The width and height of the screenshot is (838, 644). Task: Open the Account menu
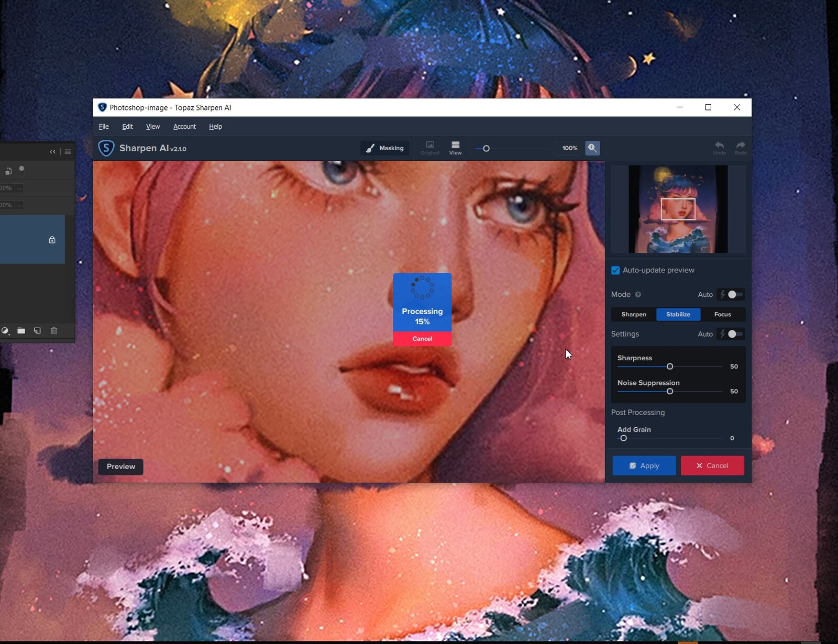[184, 127]
